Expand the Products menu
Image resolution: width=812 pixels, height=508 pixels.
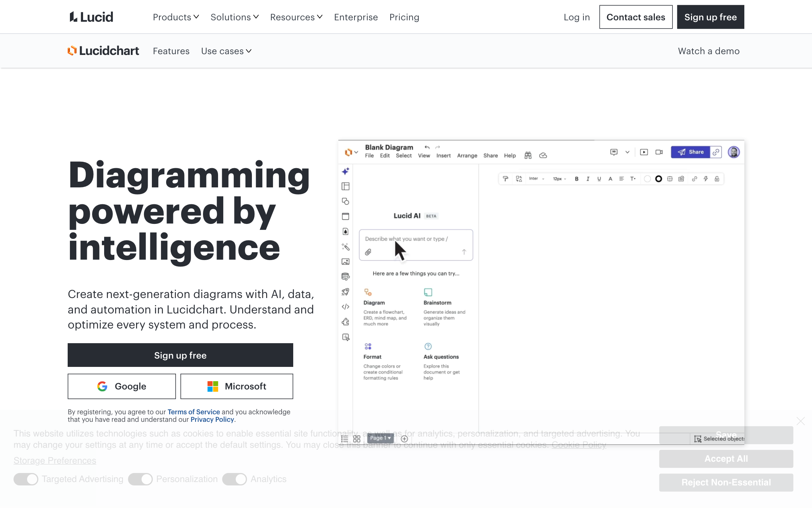pyautogui.click(x=176, y=17)
